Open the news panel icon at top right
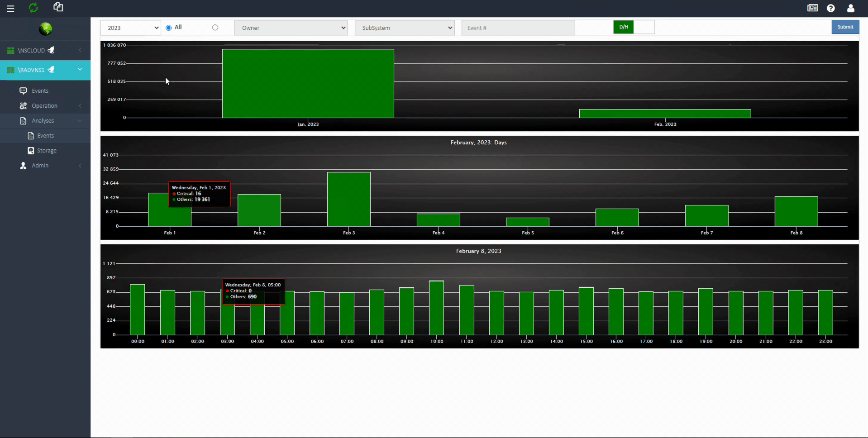The image size is (868, 438). click(x=812, y=8)
